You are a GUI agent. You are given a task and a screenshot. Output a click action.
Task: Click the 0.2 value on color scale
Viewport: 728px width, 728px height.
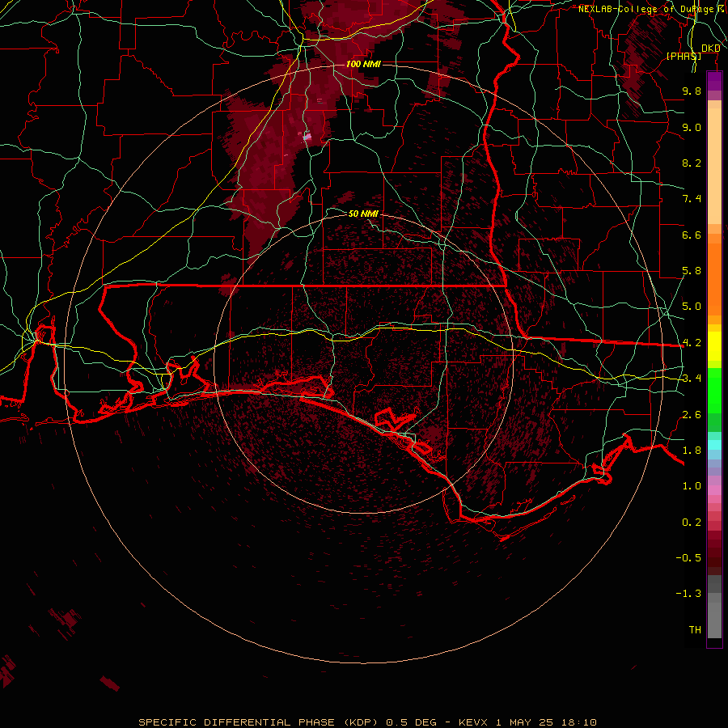click(x=692, y=523)
